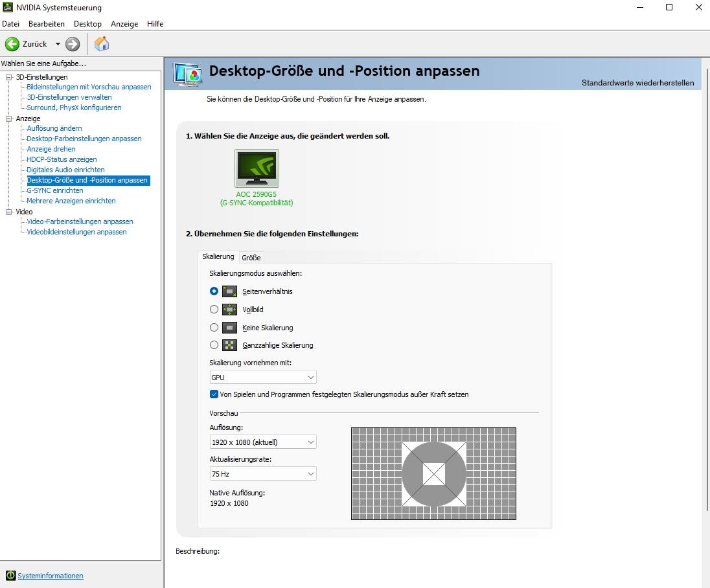Viewport: 710px width, 588px height.
Task: Open Mehrere Anzeigen einrichten
Action: coord(71,201)
